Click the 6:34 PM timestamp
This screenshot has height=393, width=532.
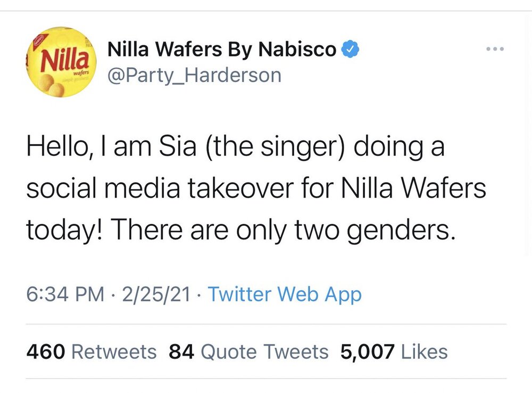pos(65,294)
